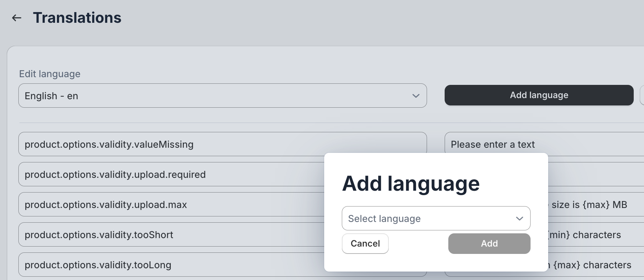Click the chevron arrow in the Select language field
This screenshot has width=644, height=280.
point(519,219)
